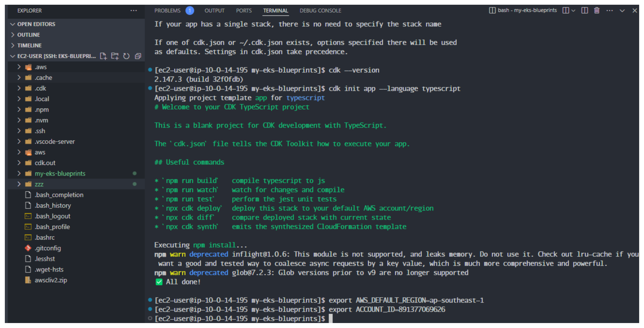
Task: Click the .gitconfig git icon
Action: pyautogui.click(x=28, y=248)
